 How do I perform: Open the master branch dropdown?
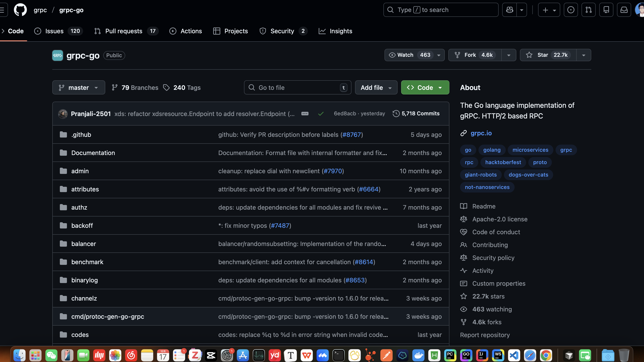(78, 88)
